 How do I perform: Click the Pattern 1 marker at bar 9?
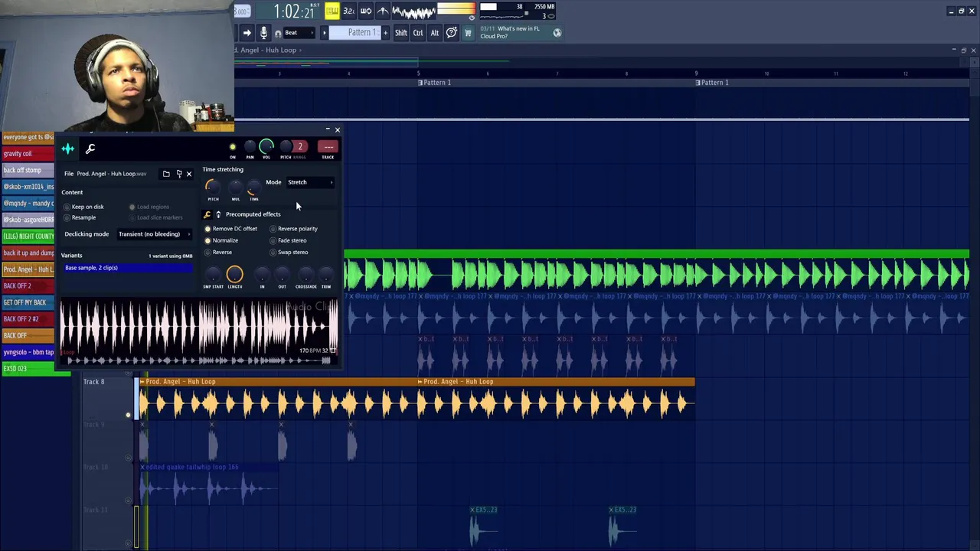pos(712,83)
